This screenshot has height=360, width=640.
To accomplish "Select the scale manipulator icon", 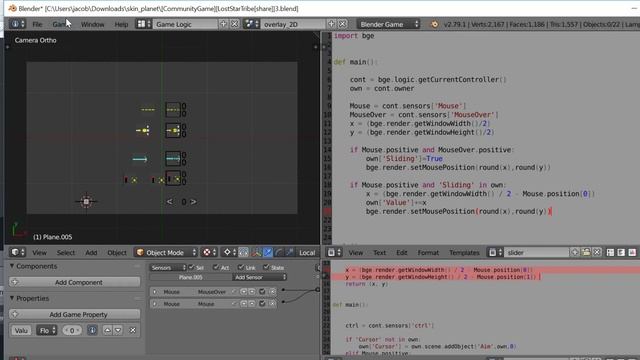I will (289, 253).
